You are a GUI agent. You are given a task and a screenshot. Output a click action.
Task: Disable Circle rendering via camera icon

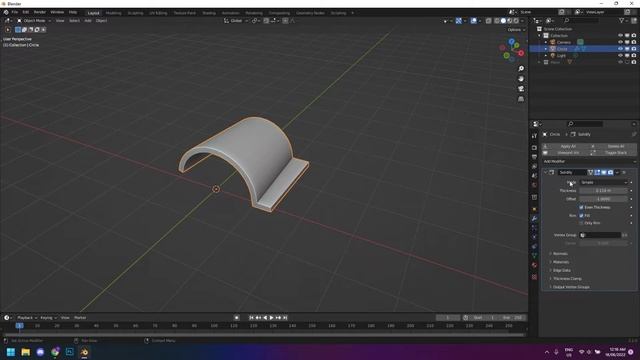(x=633, y=49)
